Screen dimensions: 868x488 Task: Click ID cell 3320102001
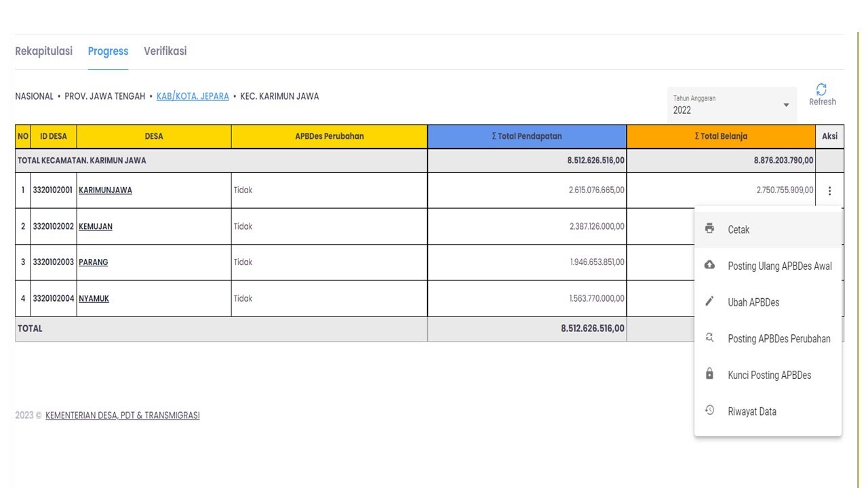pyautogui.click(x=53, y=190)
